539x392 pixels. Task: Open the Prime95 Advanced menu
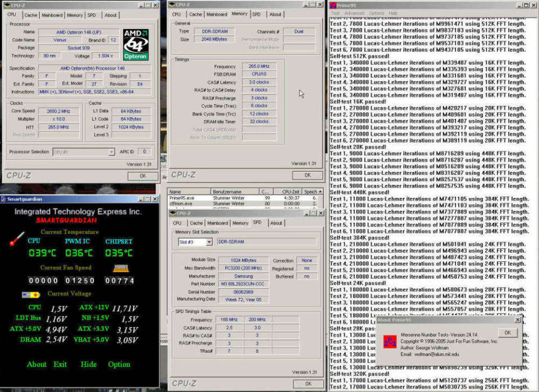click(x=354, y=13)
